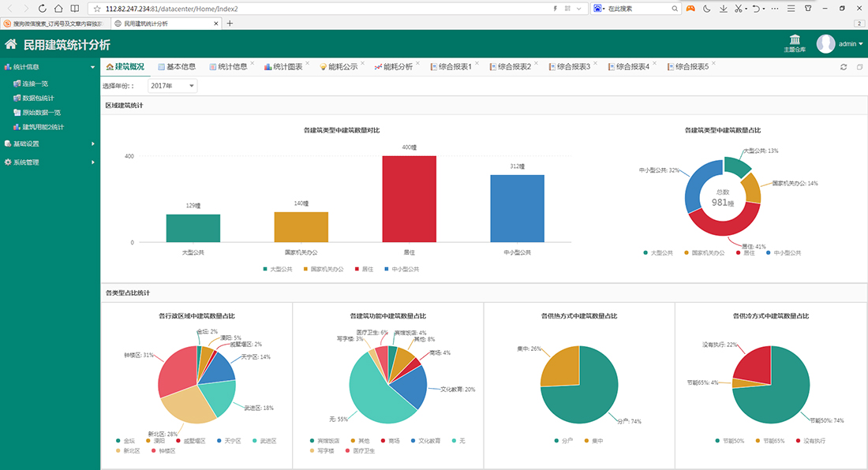
Task: Toggle 集中 legend in heating pie chart
Action: click(x=592, y=441)
